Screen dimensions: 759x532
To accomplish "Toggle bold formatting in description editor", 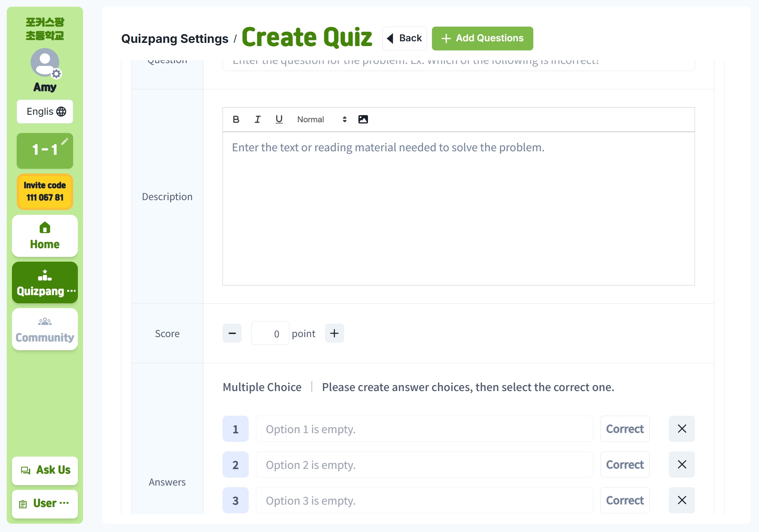I will click(x=236, y=120).
